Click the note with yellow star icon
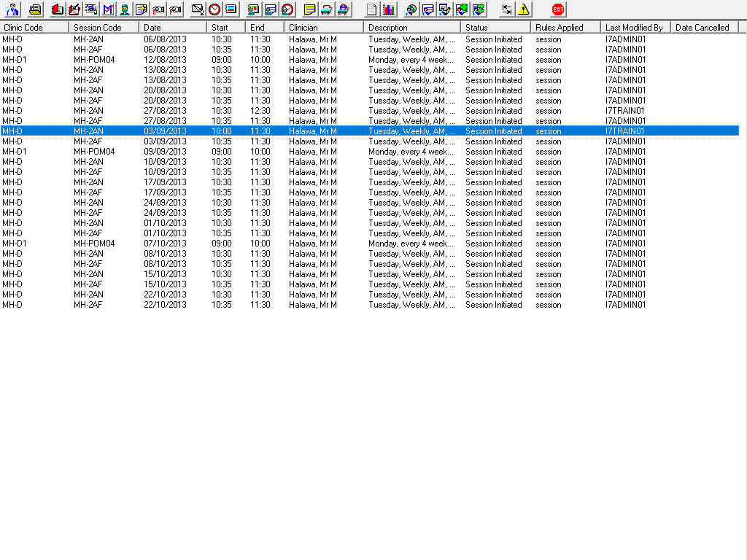This screenshot has width=747, height=560. tap(142, 9)
